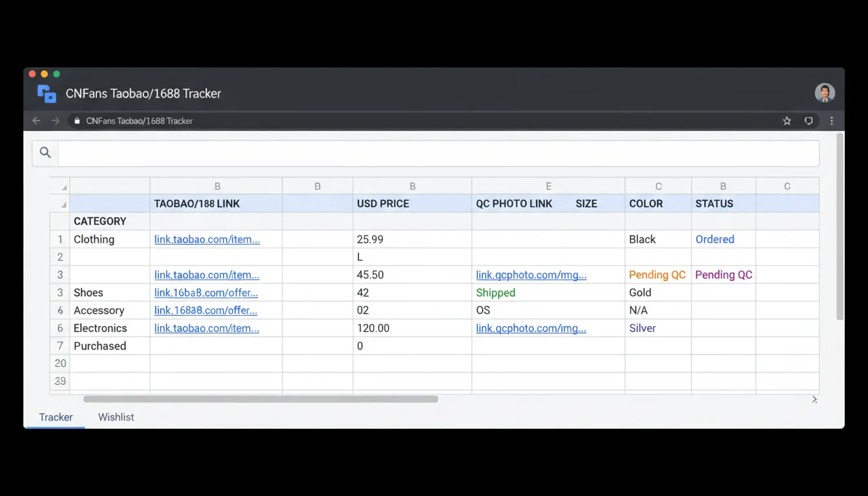The image size is (868, 496).
Task: Open Clothing row taobao item link
Action: [207, 240]
